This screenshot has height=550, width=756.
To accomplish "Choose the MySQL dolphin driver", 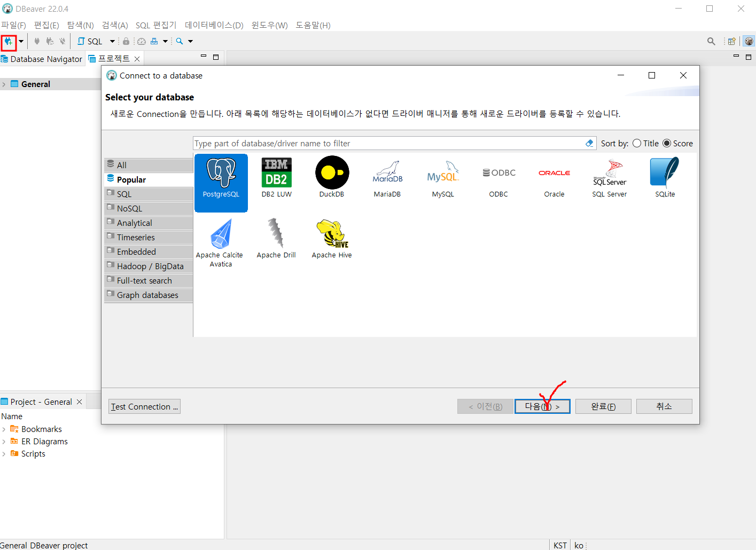I will click(443, 178).
